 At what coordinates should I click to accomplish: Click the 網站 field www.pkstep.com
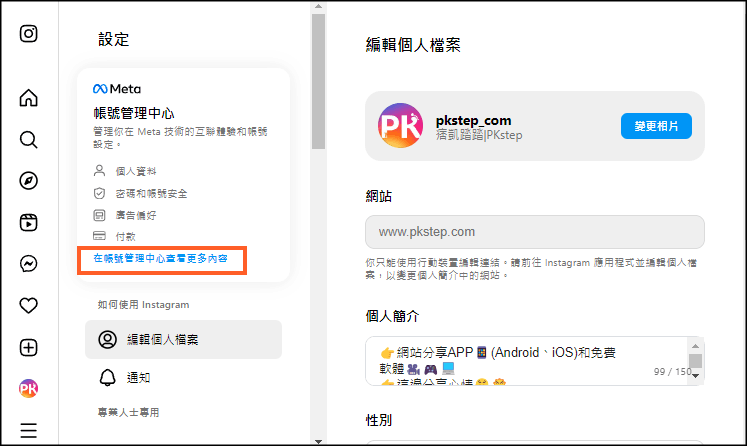pyautogui.click(x=535, y=232)
